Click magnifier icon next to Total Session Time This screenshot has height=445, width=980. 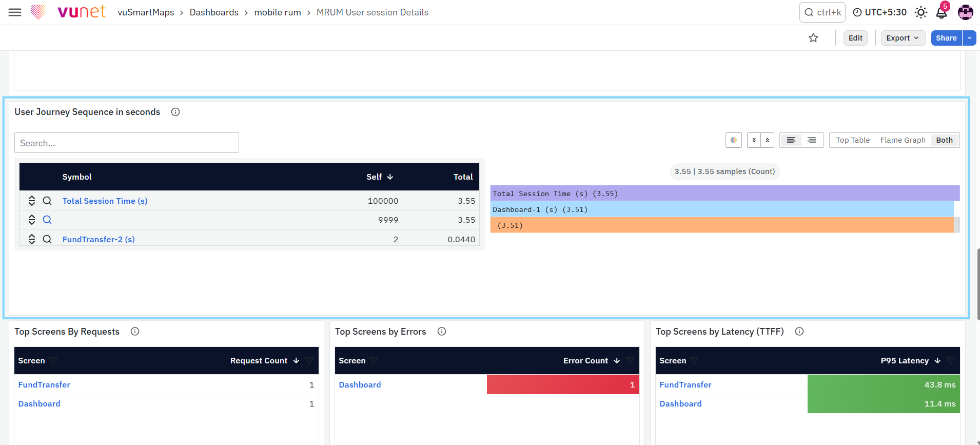pos(47,201)
